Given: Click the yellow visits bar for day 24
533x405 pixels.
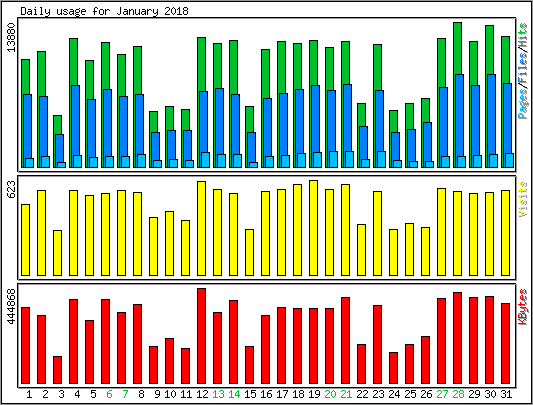Looking at the screenshot, I should tap(393, 252).
